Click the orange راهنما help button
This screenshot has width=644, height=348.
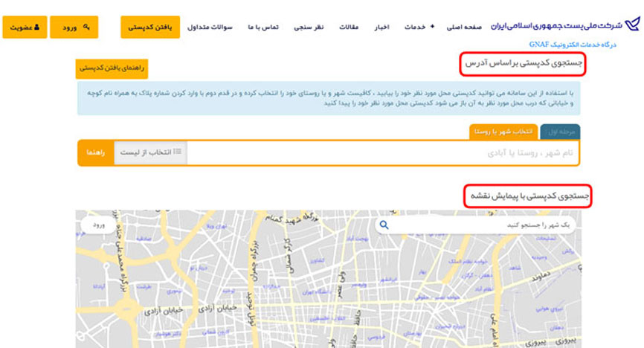(x=96, y=153)
